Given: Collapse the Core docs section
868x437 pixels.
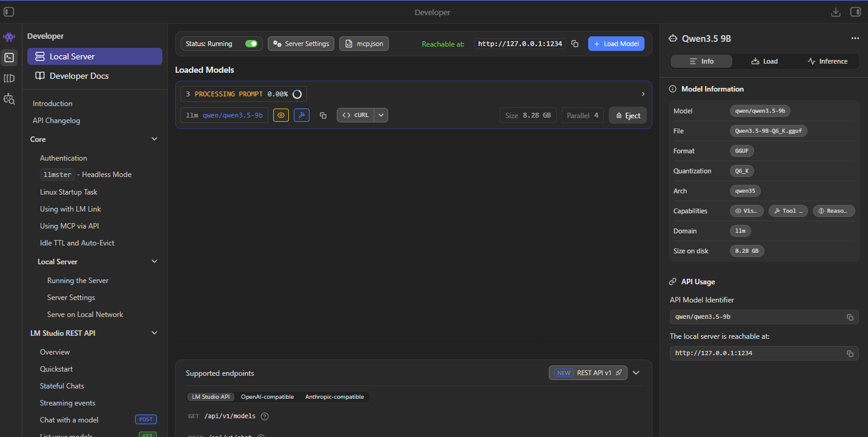Looking at the screenshot, I should [154, 139].
